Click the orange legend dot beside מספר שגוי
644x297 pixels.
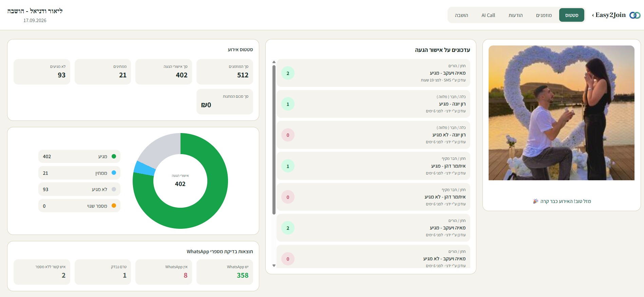click(114, 206)
